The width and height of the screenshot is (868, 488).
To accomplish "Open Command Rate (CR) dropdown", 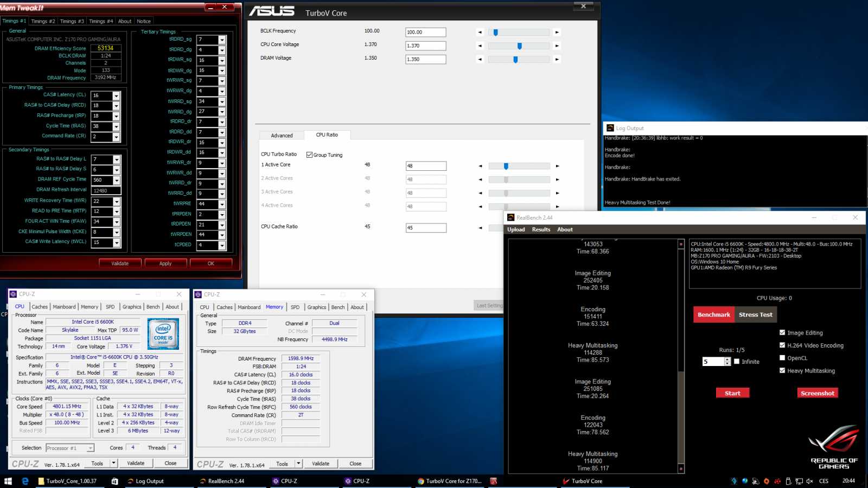I will click(116, 137).
